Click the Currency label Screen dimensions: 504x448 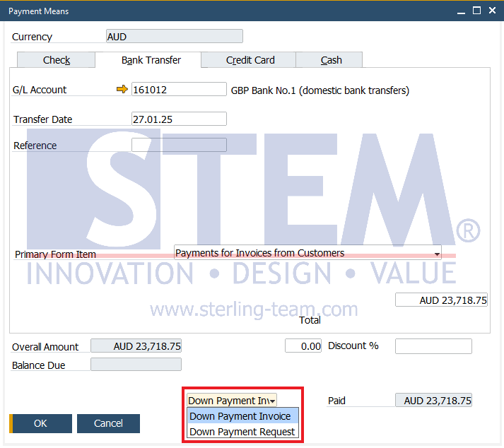pyautogui.click(x=32, y=37)
